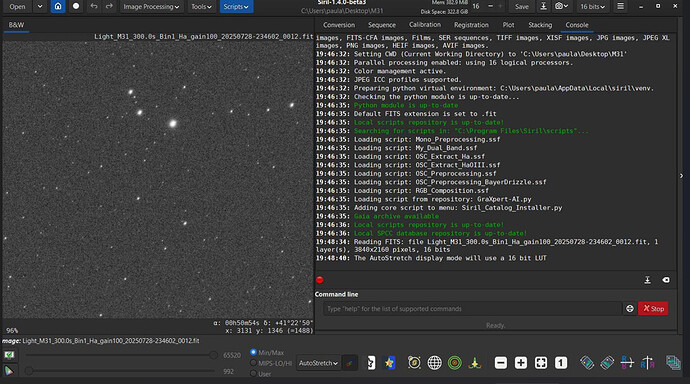Click the zoom to fit icon
The image size is (690, 384).
pyautogui.click(x=541, y=363)
